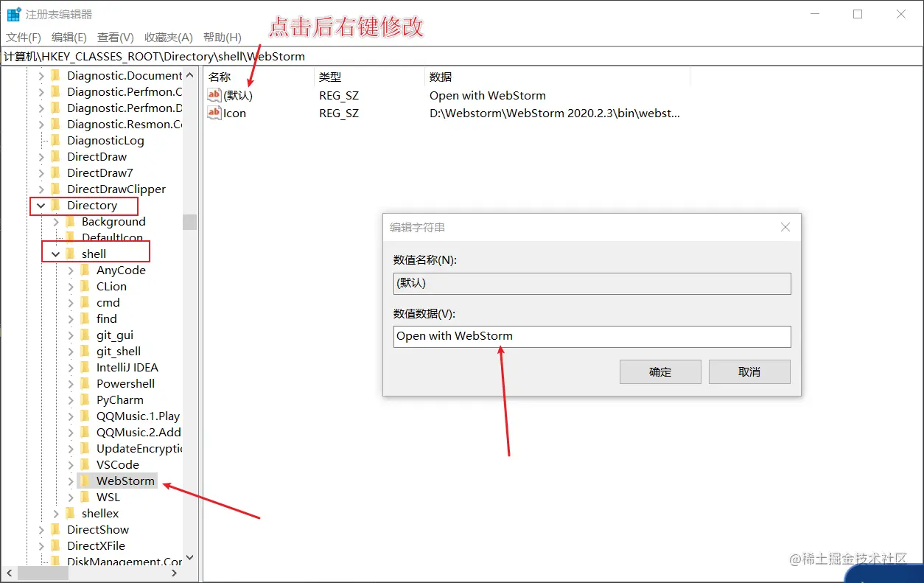
Task: Click the folder icon beside shellex
Action: tap(71, 513)
